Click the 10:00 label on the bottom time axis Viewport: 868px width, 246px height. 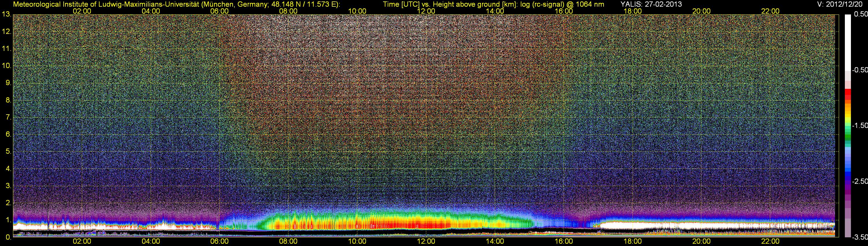tap(357, 241)
